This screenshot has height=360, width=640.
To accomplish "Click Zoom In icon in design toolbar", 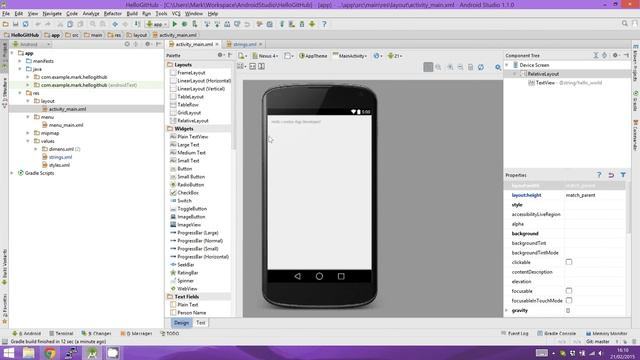I will coord(450,67).
